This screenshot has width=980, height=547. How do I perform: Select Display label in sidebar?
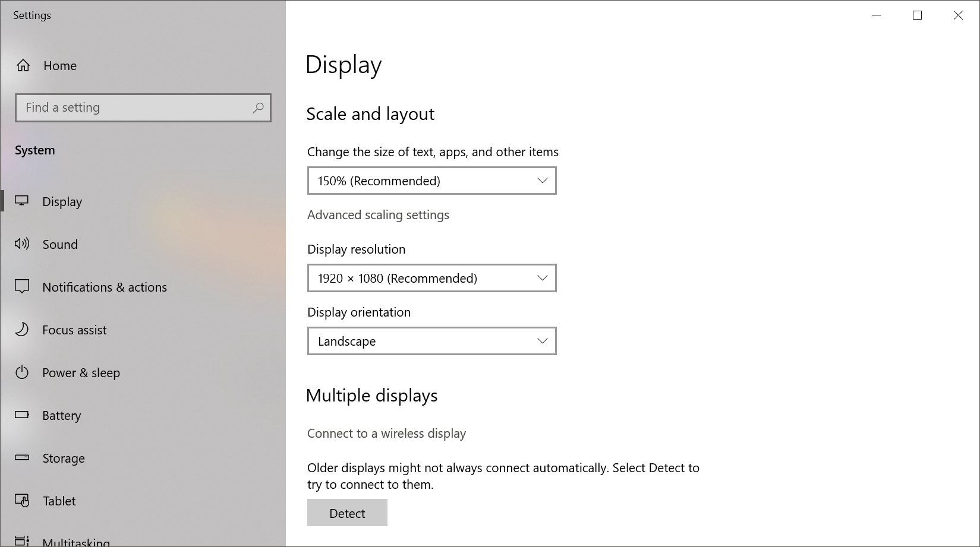62,202
